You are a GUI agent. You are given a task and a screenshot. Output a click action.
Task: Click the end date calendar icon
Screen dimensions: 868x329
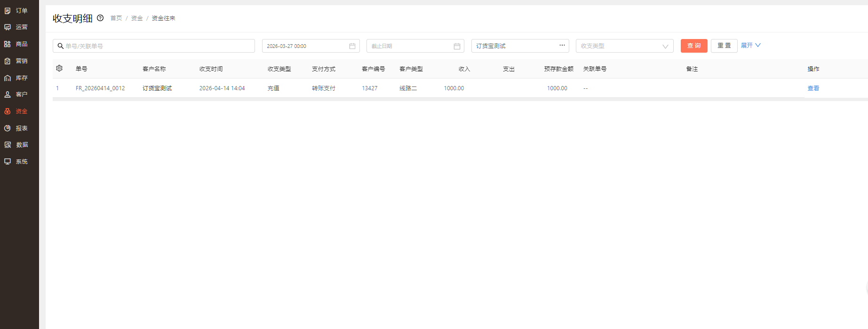tap(457, 46)
